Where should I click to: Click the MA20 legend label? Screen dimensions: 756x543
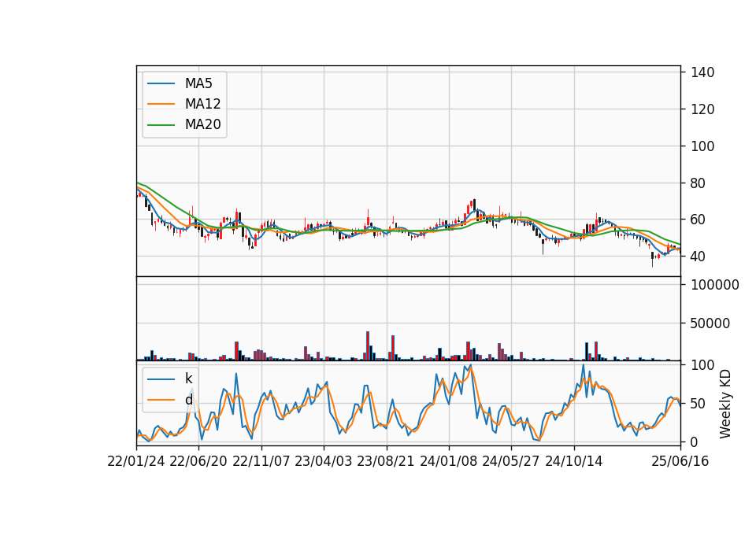[202, 124]
